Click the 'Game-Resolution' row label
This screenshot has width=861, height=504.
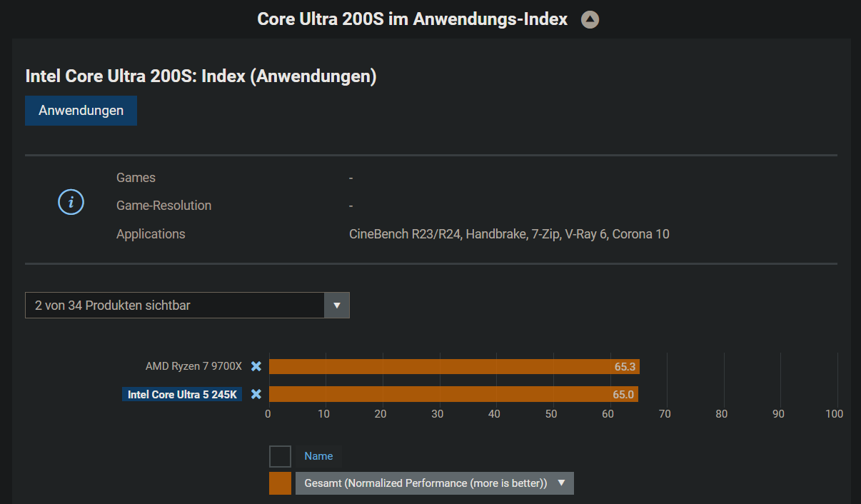164,206
